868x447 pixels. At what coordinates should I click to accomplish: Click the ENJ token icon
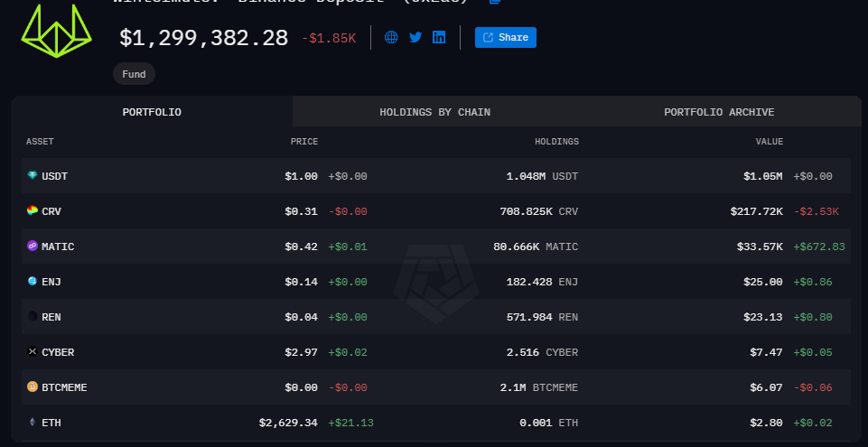pos(33,281)
